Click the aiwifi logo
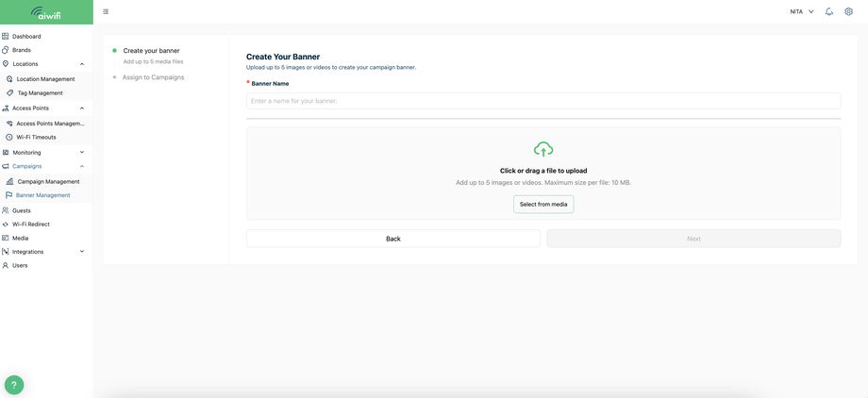The height and width of the screenshot is (398, 868). [x=45, y=12]
